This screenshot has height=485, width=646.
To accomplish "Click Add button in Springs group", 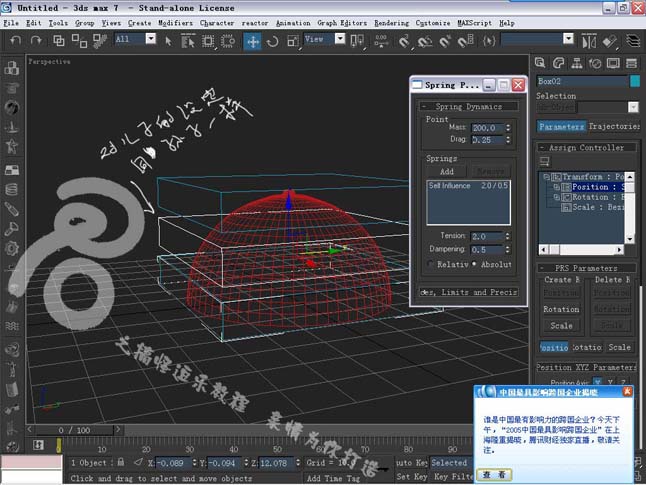I will tap(447, 171).
